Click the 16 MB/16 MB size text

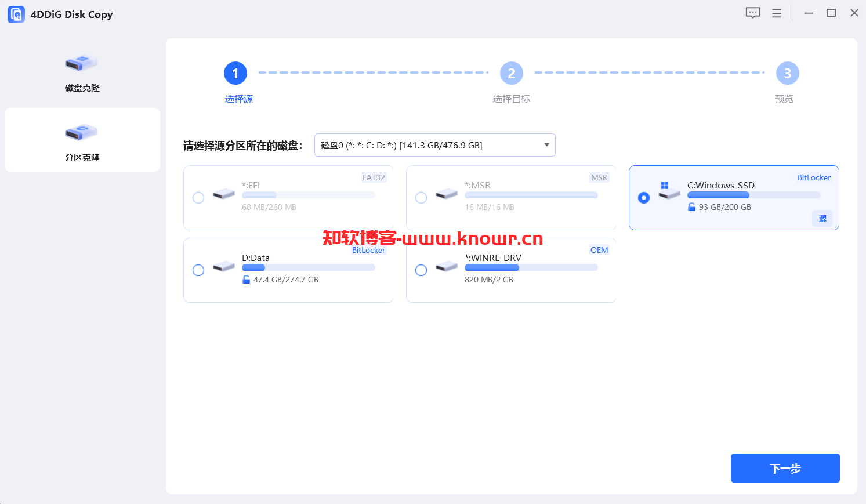point(490,207)
